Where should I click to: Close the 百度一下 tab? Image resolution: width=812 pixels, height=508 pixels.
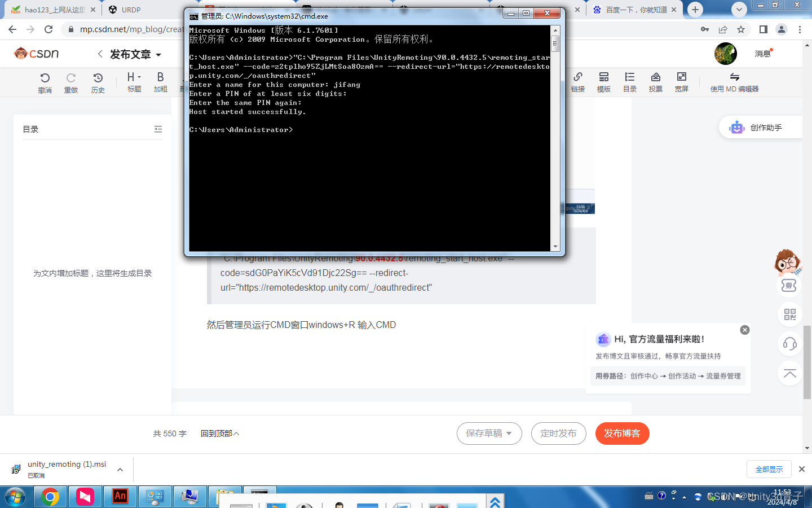tap(674, 10)
